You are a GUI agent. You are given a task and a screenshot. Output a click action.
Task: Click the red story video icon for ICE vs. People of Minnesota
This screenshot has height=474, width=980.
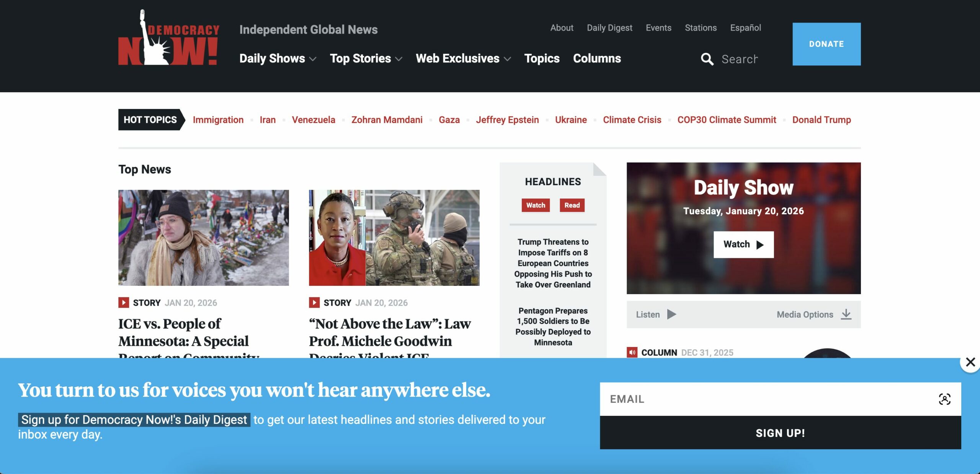pyautogui.click(x=123, y=303)
